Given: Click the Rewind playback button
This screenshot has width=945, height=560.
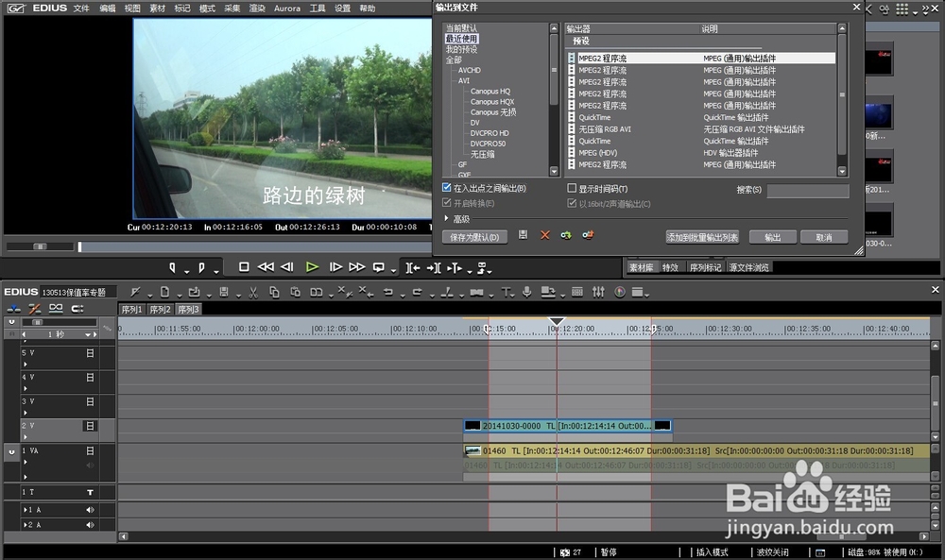Looking at the screenshot, I should click(x=266, y=266).
